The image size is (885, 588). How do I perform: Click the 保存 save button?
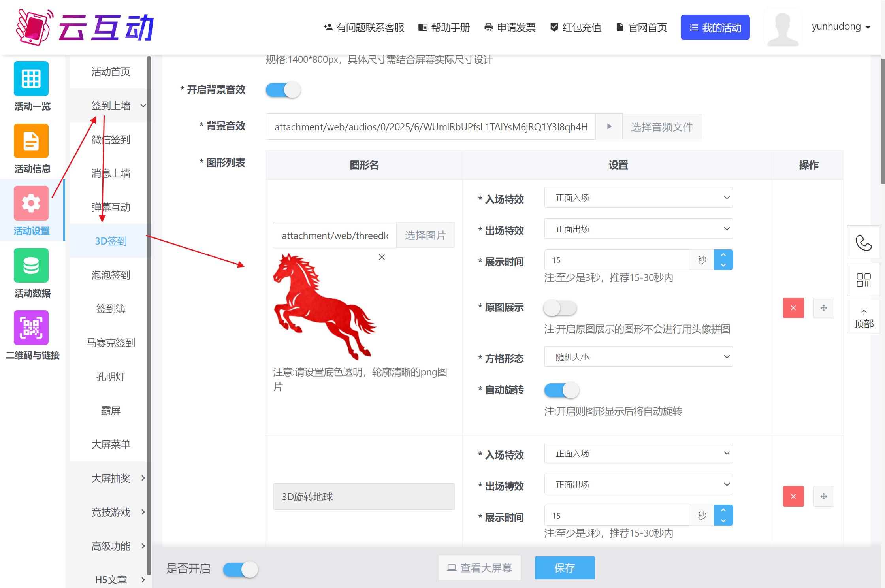[565, 568]
